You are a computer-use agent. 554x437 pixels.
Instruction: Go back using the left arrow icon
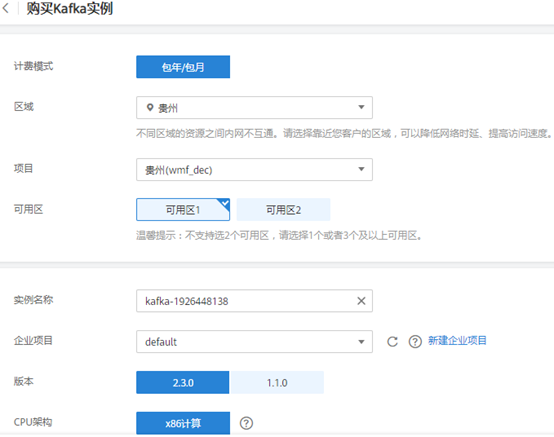[5, 8]
